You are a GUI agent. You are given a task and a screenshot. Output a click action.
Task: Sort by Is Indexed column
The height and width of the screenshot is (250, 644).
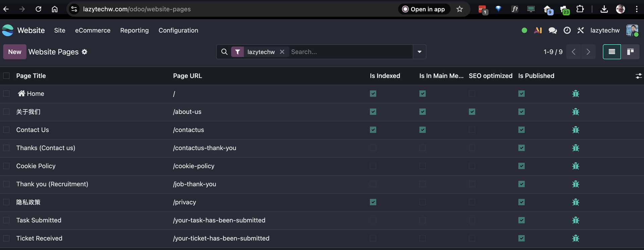pos(385,76)
